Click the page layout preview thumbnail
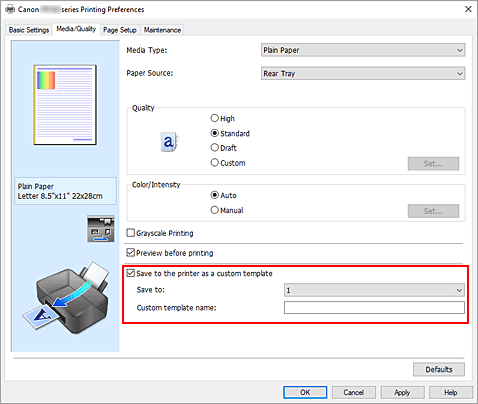This screenshot has width=478, height=404. pos(65,105)
